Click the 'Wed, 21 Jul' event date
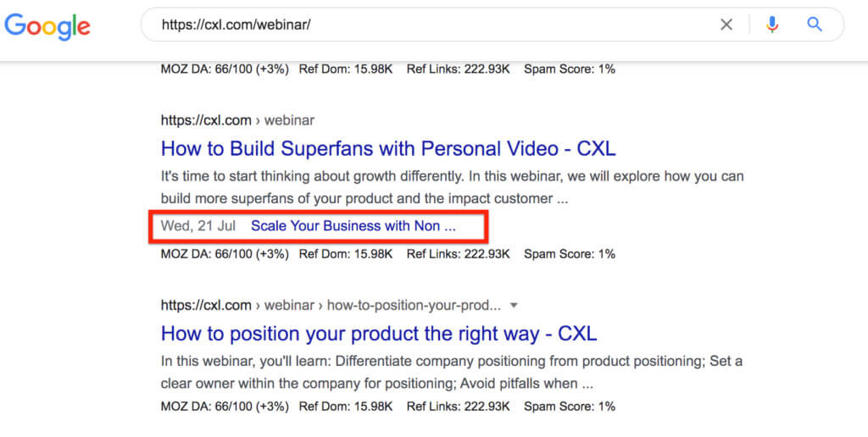Screen dimensions: 868x437 pos(198,226)
